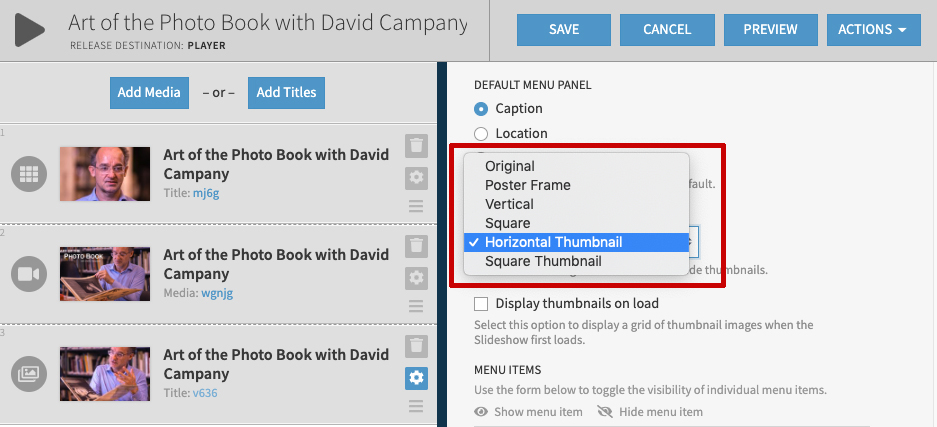Select the Caption radio button

[x=481, y=108]
